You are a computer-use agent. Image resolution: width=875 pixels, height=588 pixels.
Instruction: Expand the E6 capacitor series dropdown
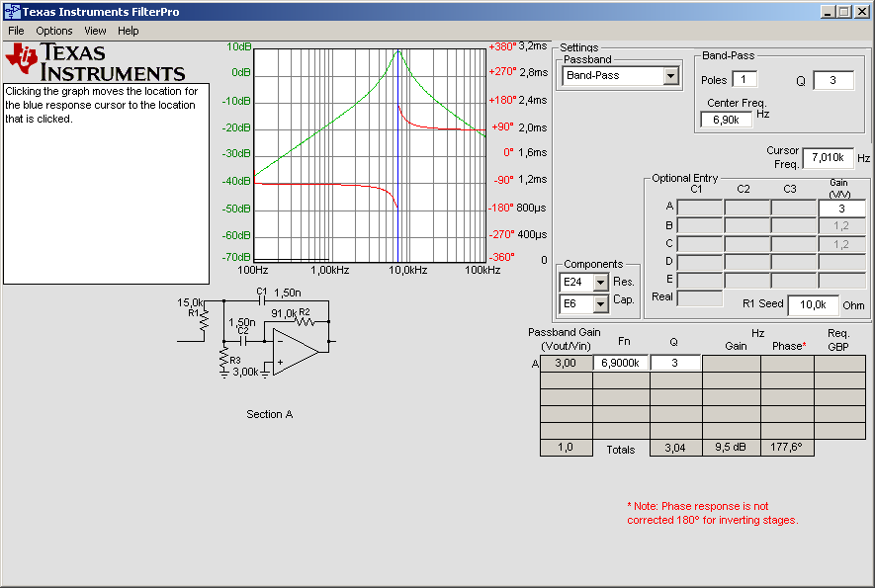600,304
